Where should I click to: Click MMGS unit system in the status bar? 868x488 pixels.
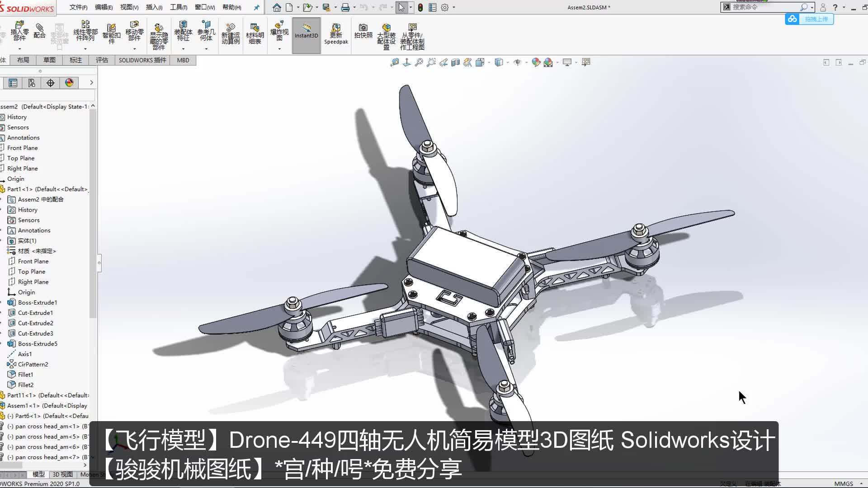pyautogui.click(x=844, y=483)
